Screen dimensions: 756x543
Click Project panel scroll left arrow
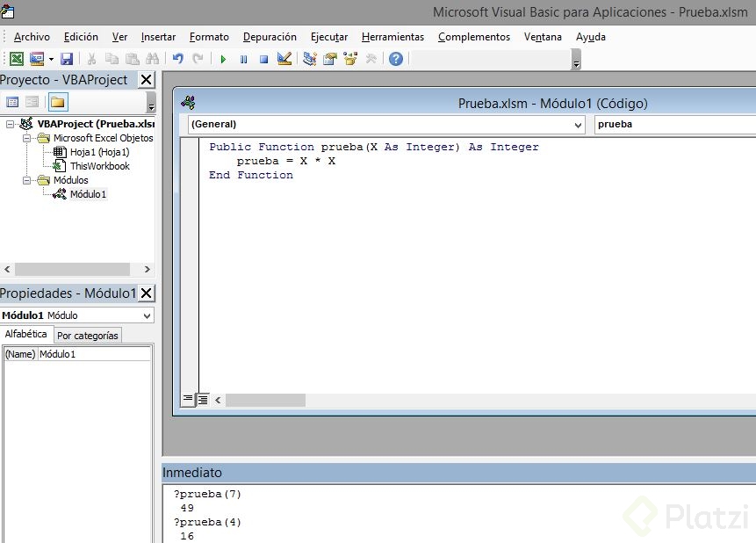[7, 270]
